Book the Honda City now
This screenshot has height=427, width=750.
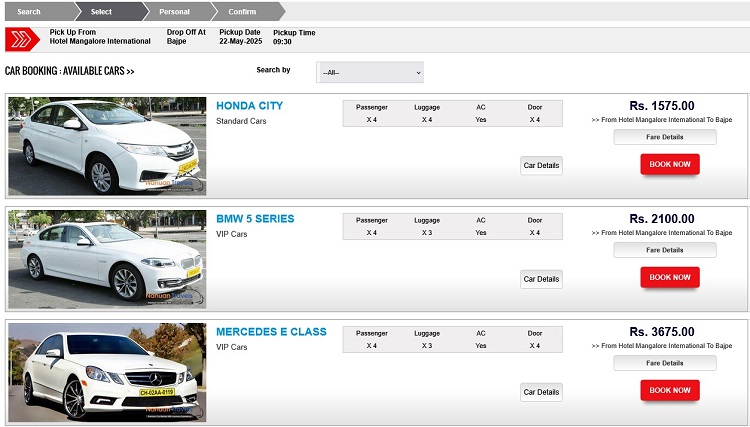[x=670, y=164]
